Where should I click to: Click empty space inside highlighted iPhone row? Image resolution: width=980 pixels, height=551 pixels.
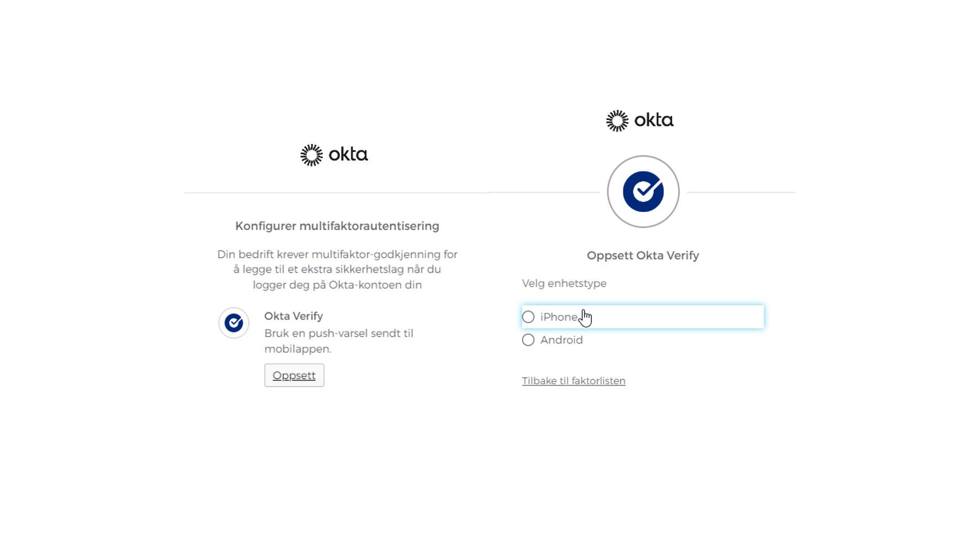pyautogui.click(x=680, y=317)
